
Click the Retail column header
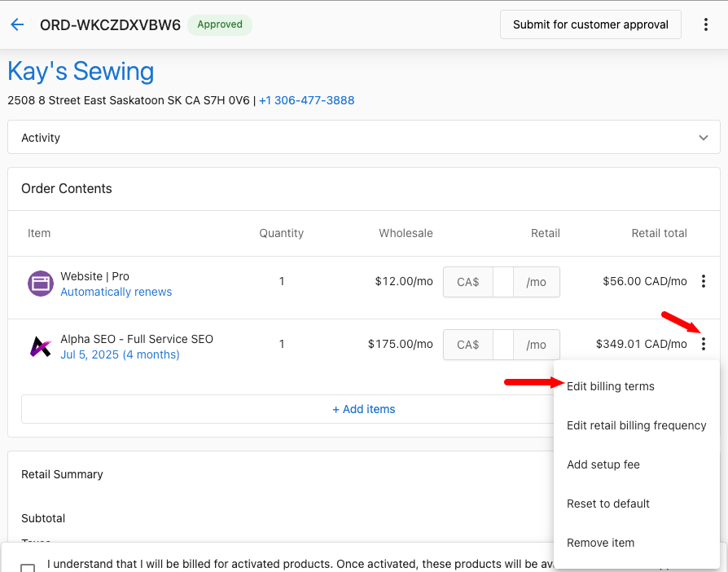[545, 233]
